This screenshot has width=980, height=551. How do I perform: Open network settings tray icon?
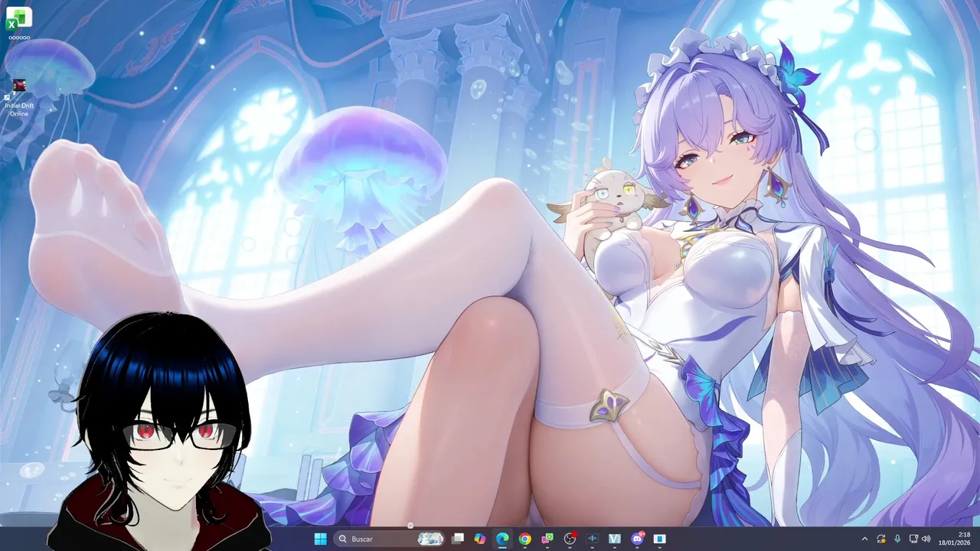coord(913,539)
